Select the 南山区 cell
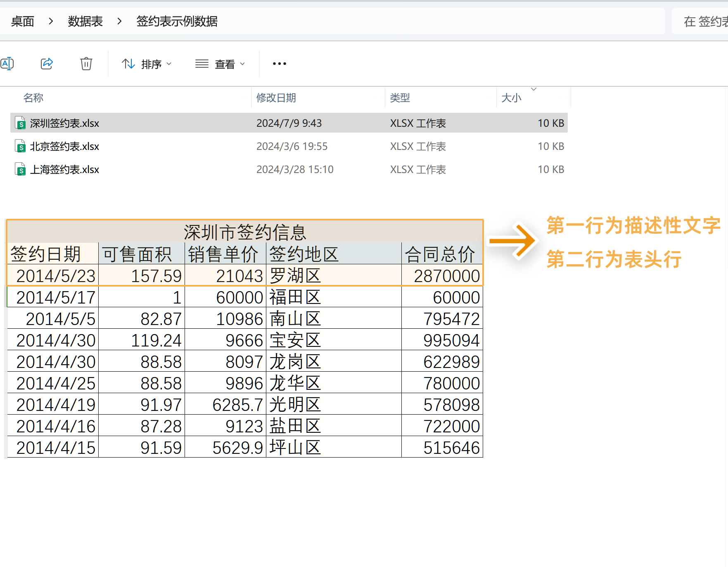The width and height of the screenshot is (728, 567). click(334, 318)
